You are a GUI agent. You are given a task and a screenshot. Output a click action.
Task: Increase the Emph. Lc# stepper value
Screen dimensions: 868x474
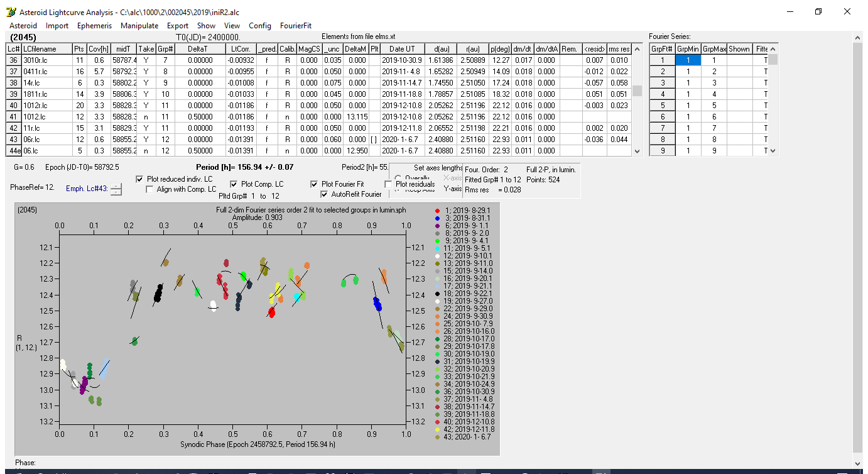coord(116,185)
